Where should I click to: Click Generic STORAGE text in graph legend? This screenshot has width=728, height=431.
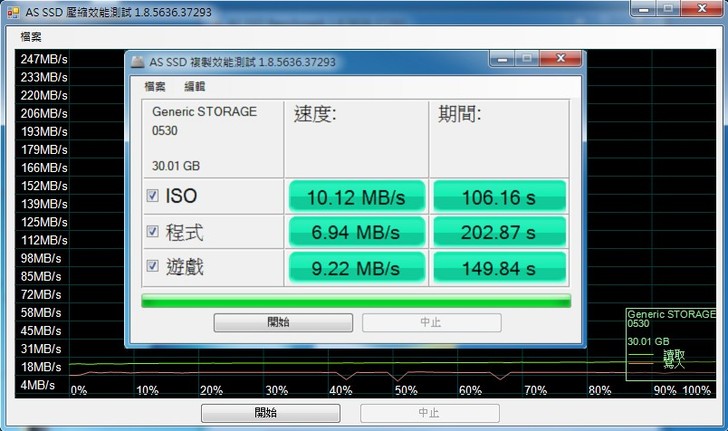(x=671, y=314)
